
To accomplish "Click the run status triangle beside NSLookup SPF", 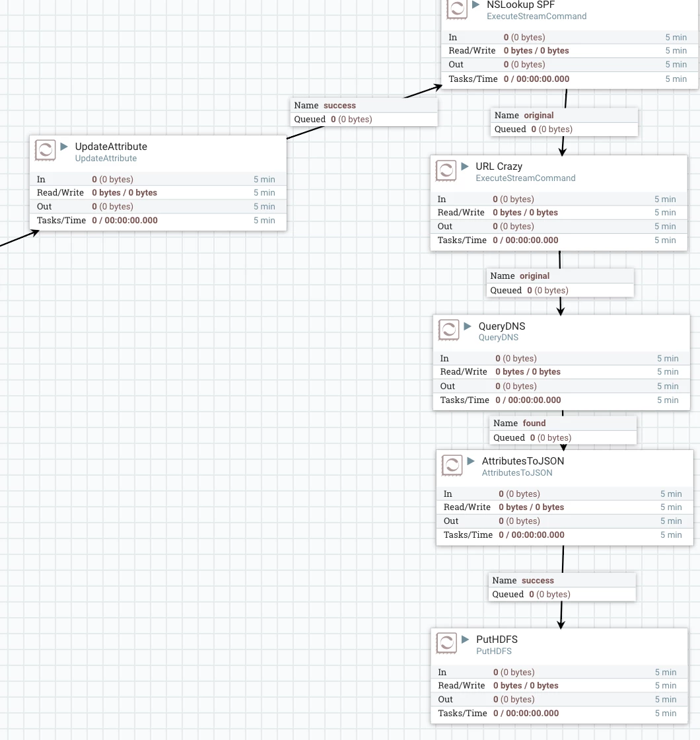I will [476, 5].
